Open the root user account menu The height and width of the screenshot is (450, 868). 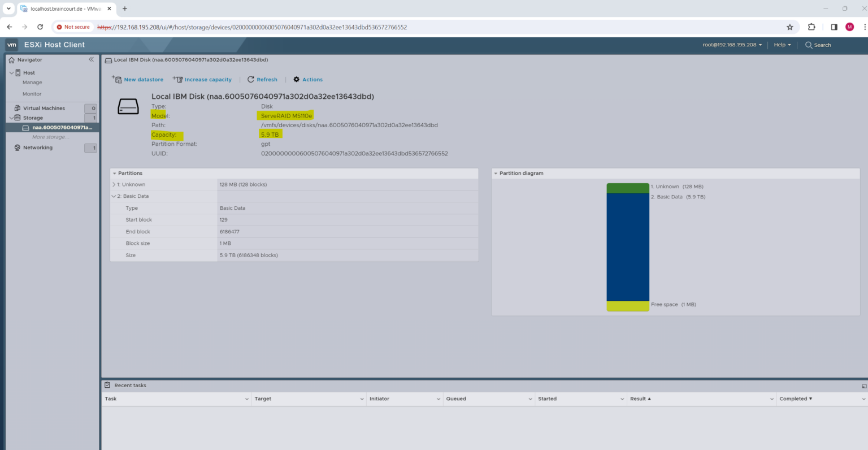731,45
